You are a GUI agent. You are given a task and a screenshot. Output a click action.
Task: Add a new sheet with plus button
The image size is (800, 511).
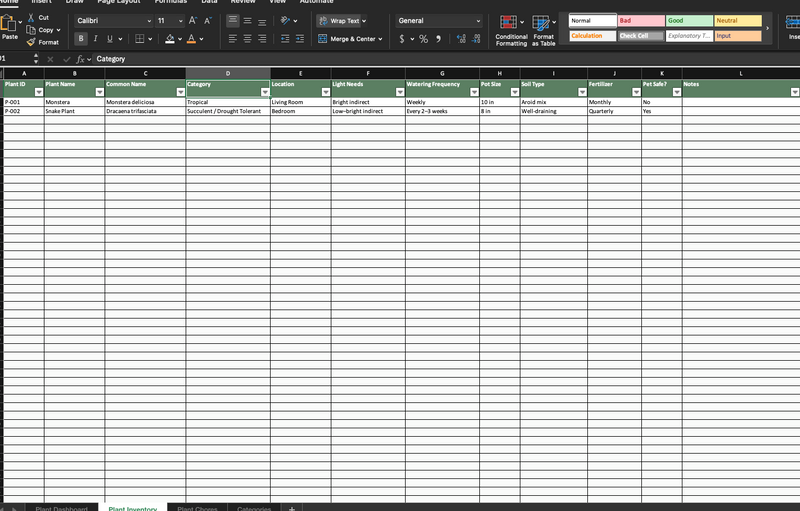pos(292,508)
